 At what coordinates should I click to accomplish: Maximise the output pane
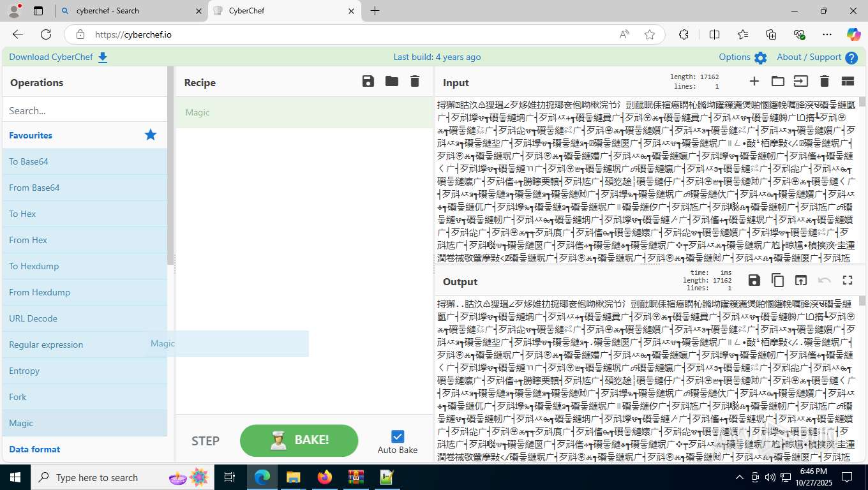[x=848, y=280]
